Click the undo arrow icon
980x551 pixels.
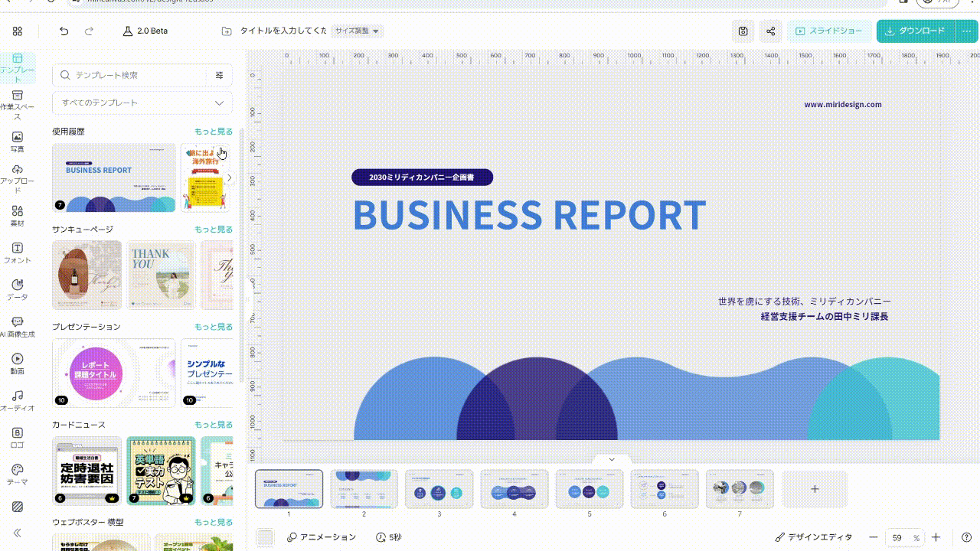(x=64, y=31)
